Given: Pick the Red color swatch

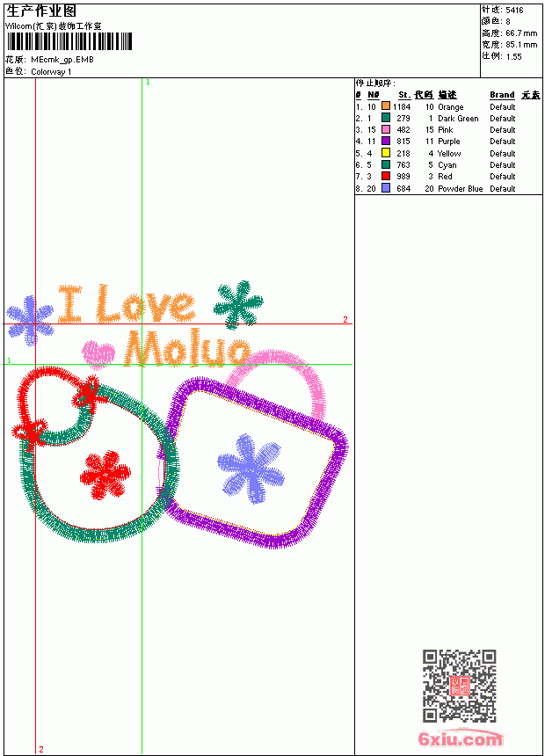Looking at the screenshot, I should click(386, 176).
